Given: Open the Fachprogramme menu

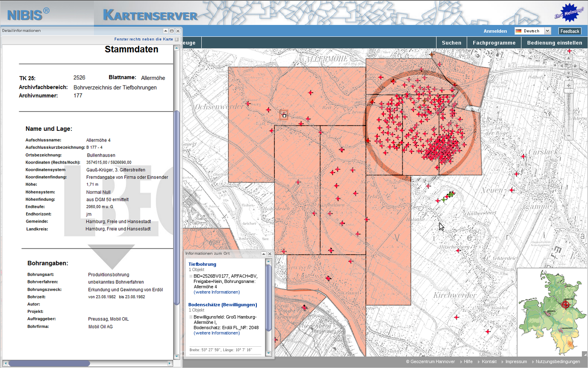Looking at the screenshot, I should pyautogui.click(x=494, y=43).
